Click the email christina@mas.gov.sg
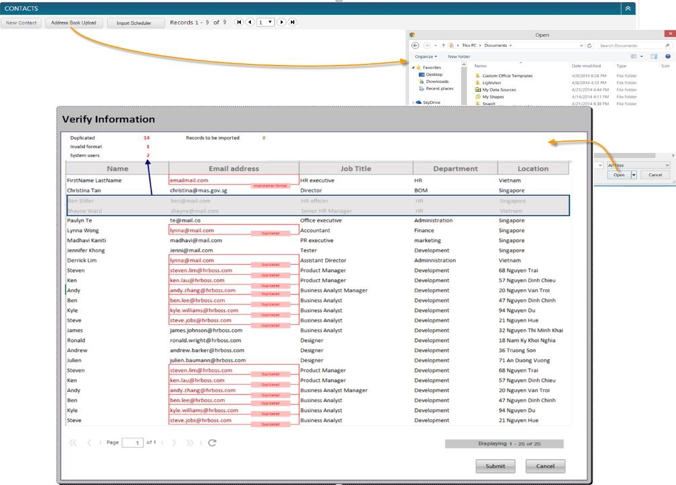The width and height of the screenshot is (676, 485). pyautogui.click(x=198, y=190)
